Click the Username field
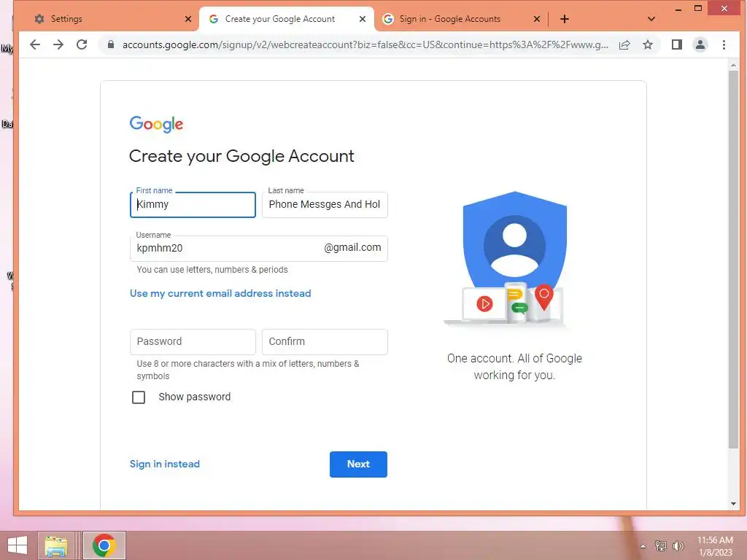Screen dimensions: 747x560 click(x=259, y=248)
